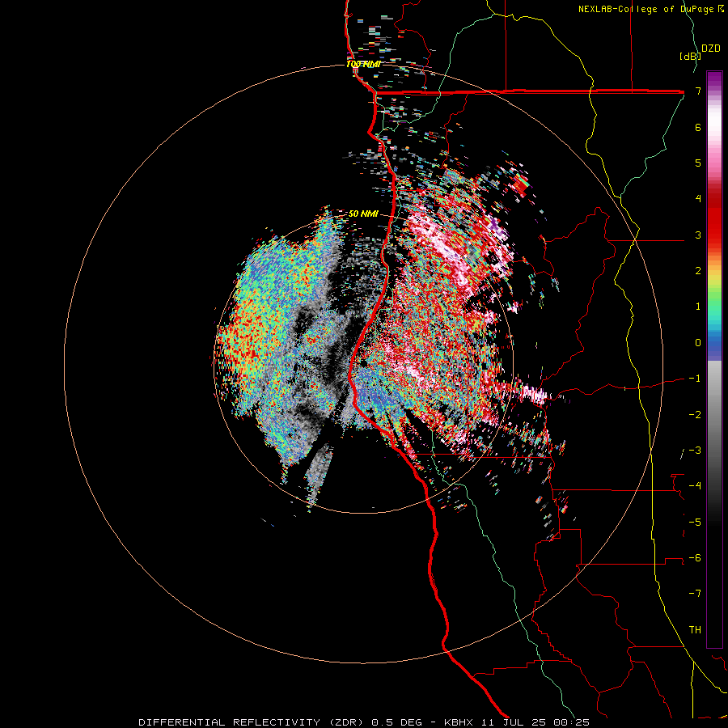Click the -1 value on the dB scale
Image resolution: width=728 pixels, height=728 pixels.
695,379
